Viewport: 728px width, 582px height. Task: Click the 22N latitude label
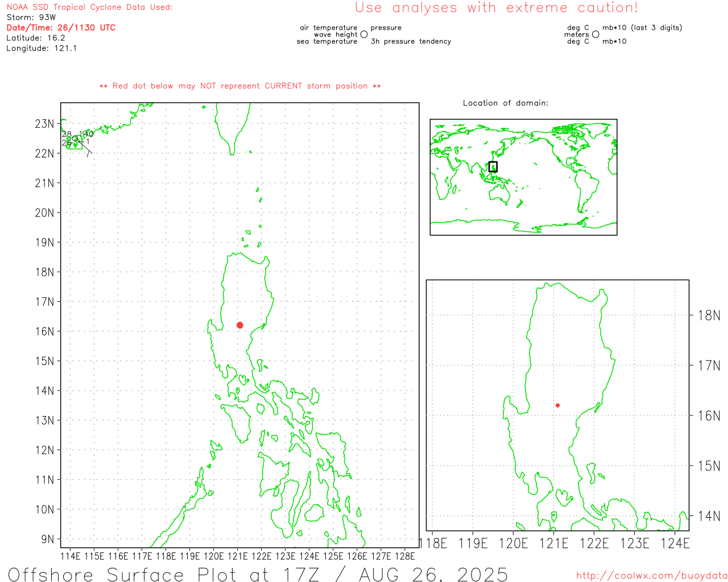(44, 153)
